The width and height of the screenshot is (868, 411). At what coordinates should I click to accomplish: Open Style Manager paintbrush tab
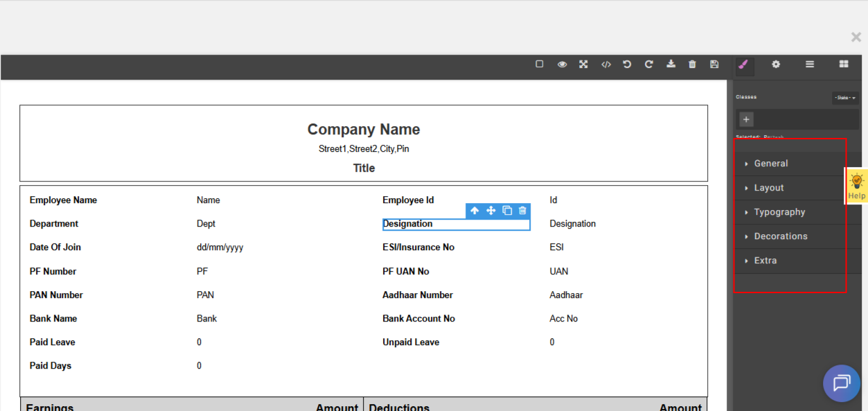click(x=743, y=64)
